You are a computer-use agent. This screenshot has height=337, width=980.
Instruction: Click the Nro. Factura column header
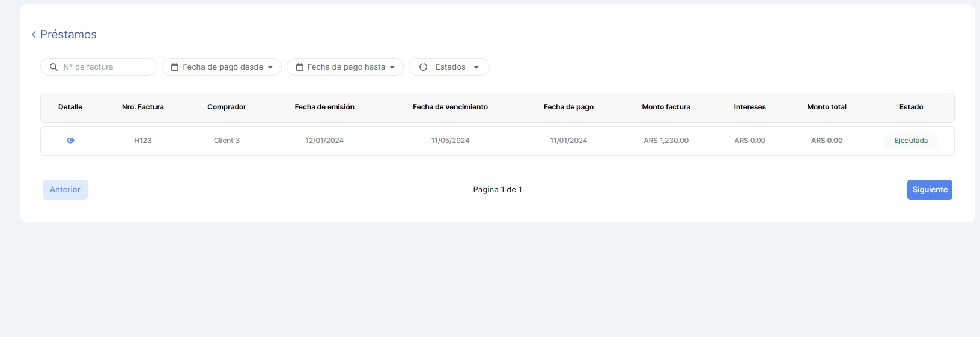pyautogui.click(x=142, y=107)
